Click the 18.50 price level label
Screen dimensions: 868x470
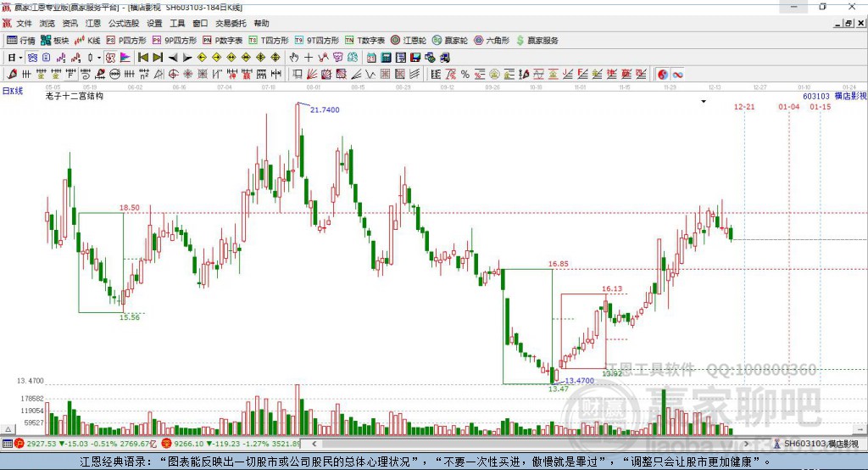click(130, 207)
